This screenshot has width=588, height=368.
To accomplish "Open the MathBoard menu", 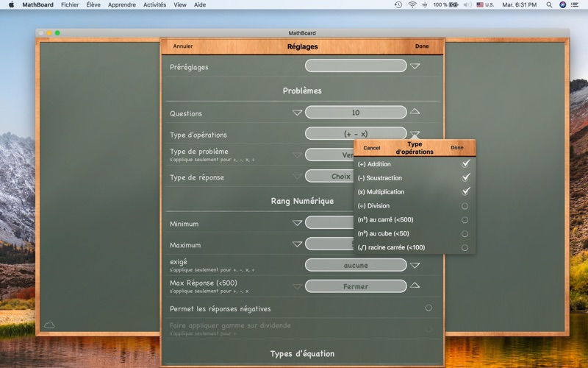I will tap(38, 5).
